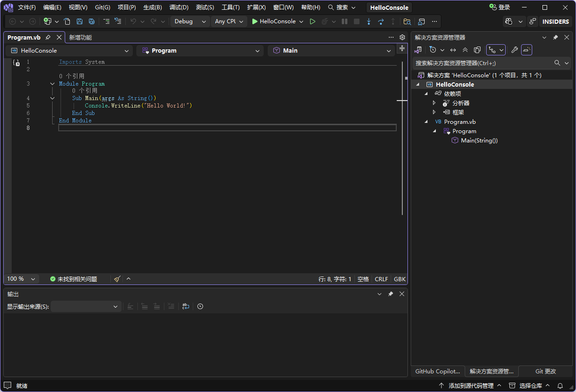
Task: Click the Save All toolbar icon
Action: coord(92,21)
